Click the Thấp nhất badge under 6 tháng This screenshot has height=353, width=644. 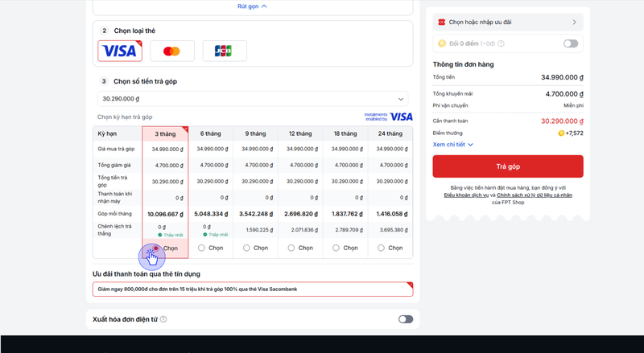(x=216, y=235)
